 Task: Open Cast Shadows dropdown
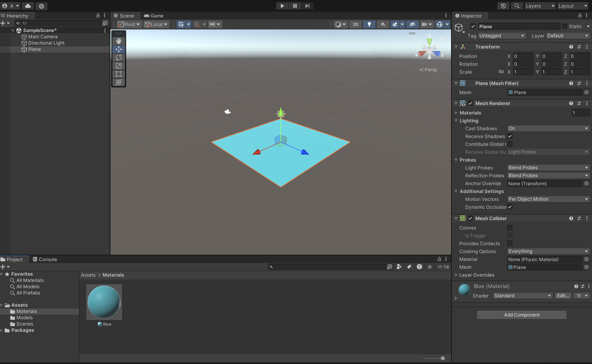[548, 128]
